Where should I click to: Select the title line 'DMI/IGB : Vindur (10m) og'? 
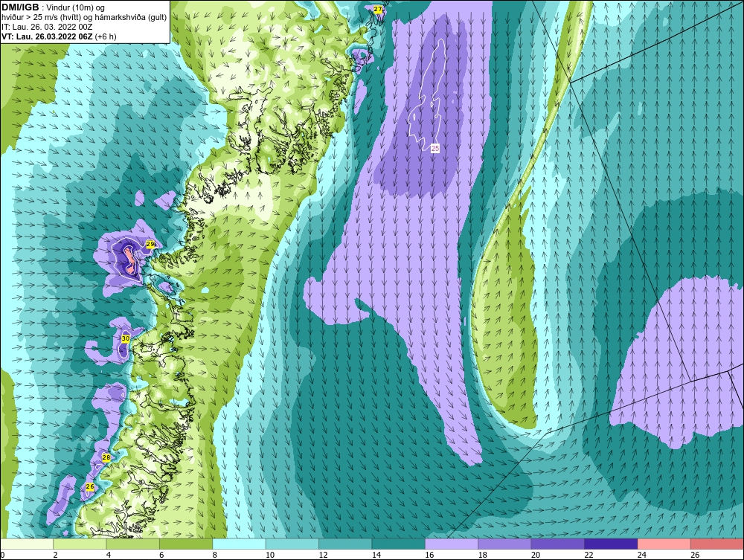click(x=53, y=7)
